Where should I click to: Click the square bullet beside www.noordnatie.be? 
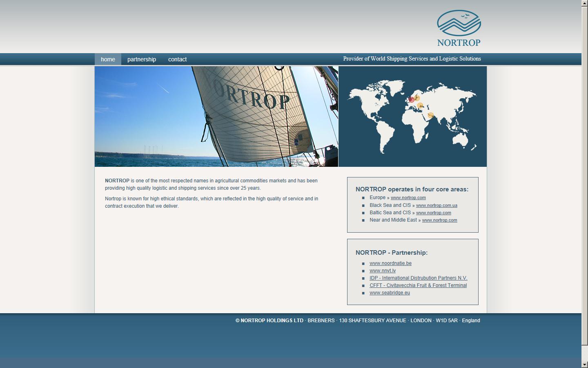(363, 264)
